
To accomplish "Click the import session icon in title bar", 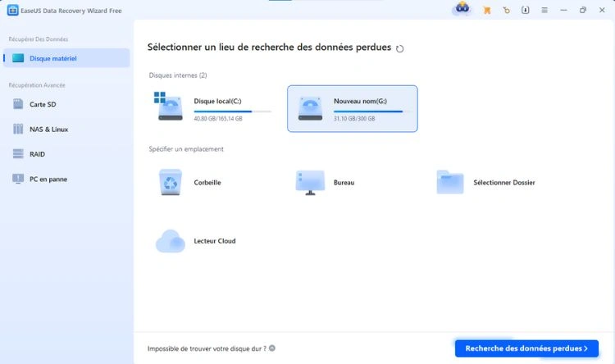I will coord(525,11).
